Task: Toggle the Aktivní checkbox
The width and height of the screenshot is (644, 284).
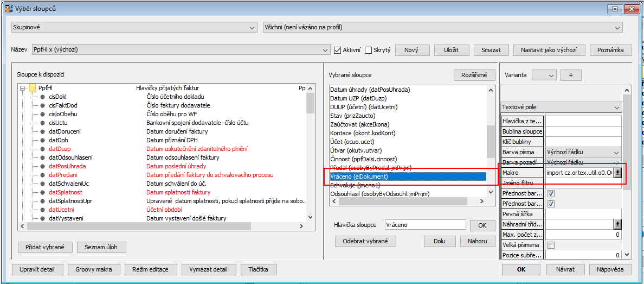Action: (x=338, y=50)
